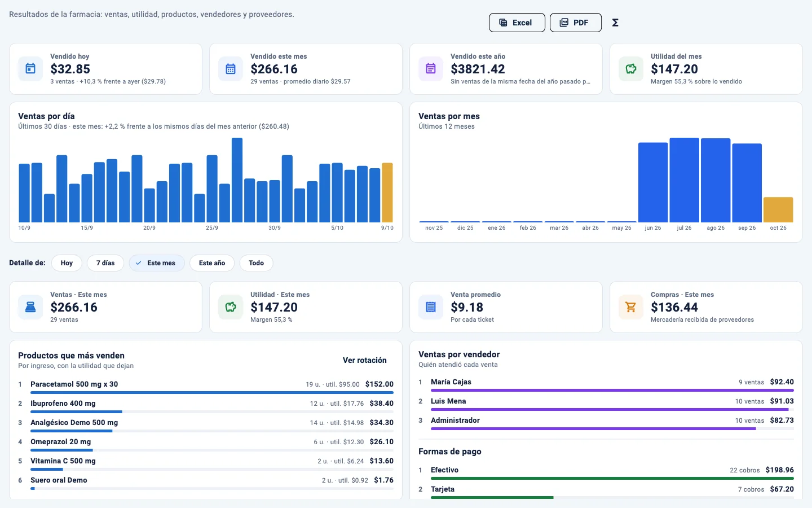Screen dimensions: 812x508
Task: Click the purple calendar icon on Vendido este año
Action: [431, 69]
